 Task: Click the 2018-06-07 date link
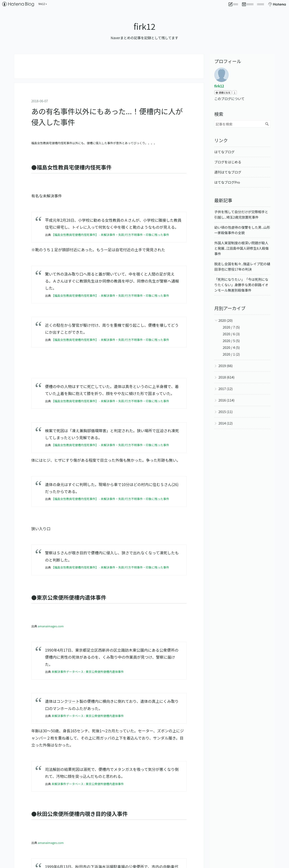pos(40,101)
